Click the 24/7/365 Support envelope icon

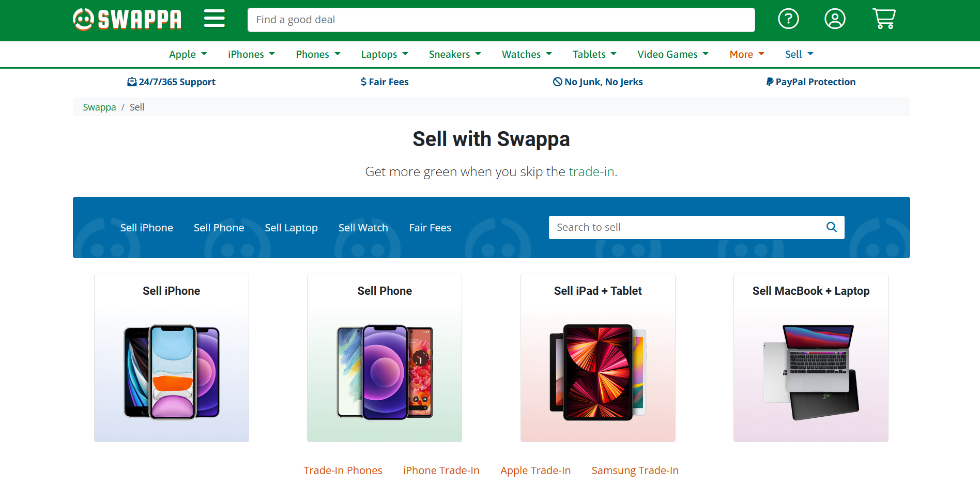point(132,81)
